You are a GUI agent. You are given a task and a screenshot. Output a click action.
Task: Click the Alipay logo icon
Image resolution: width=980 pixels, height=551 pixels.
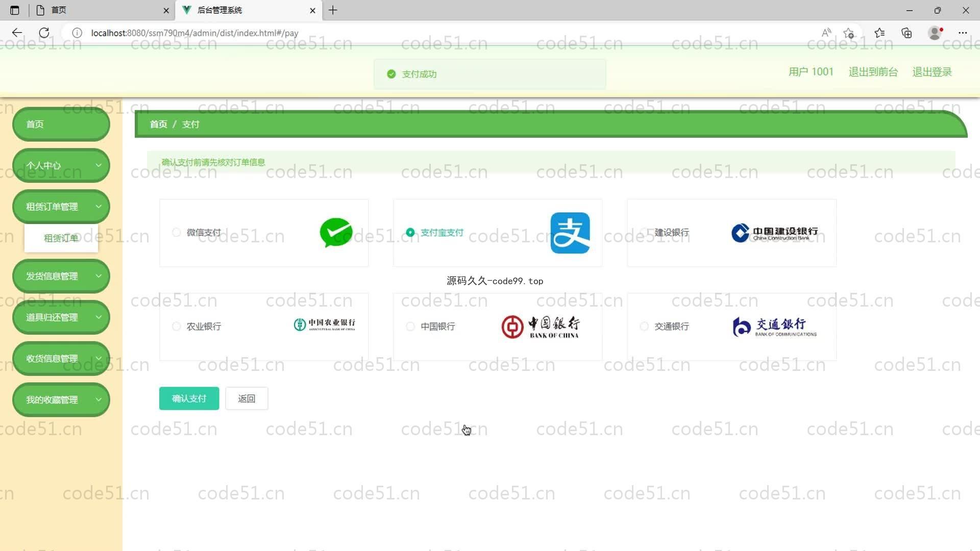pyautogui.click(x=570, y=233)
